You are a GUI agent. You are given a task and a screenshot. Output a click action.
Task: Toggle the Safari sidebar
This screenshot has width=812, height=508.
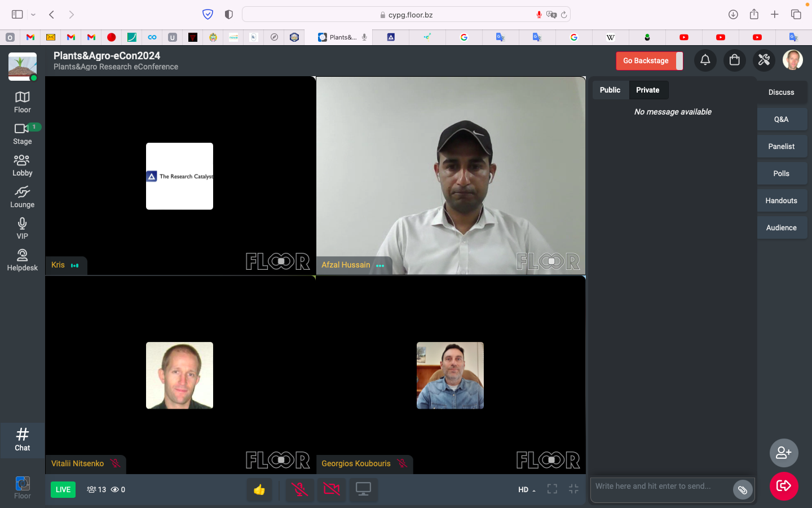click(17, 15)
